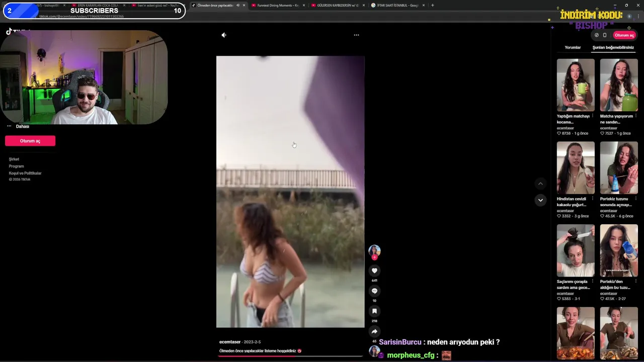This screenshot has height=362, width=644.
Task: Open the Portekiz tuzunu sonunda açmayı thumbnail
Action: (x=619, y=167)
